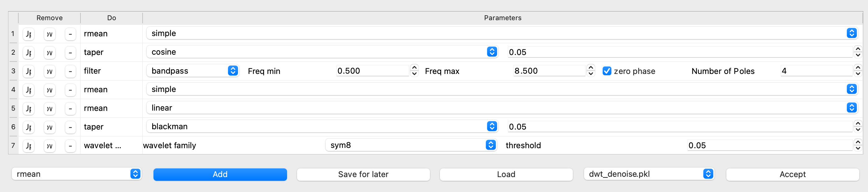Open row 1 rmean 'simple' dropdown

pos(502,33)
